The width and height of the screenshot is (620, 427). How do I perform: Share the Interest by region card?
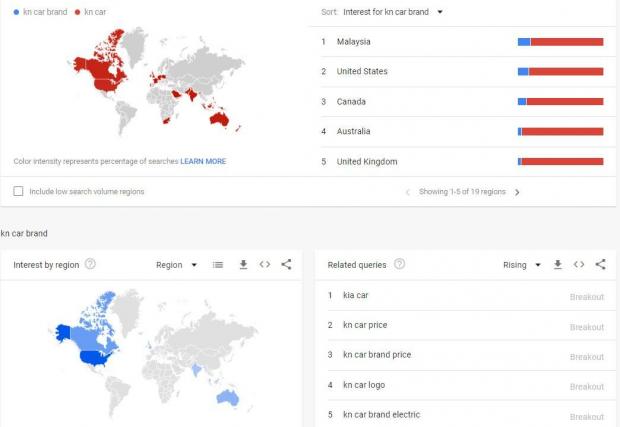point(286,265)
